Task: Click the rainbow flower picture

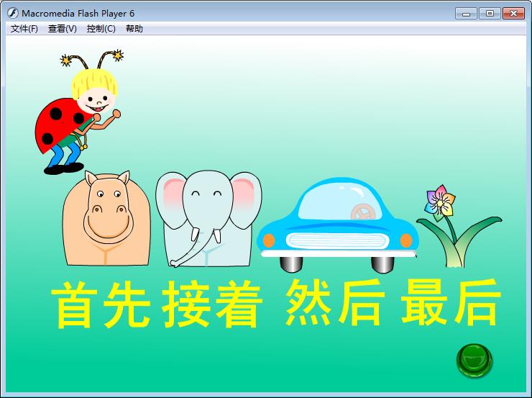Action: pos(459,226)
